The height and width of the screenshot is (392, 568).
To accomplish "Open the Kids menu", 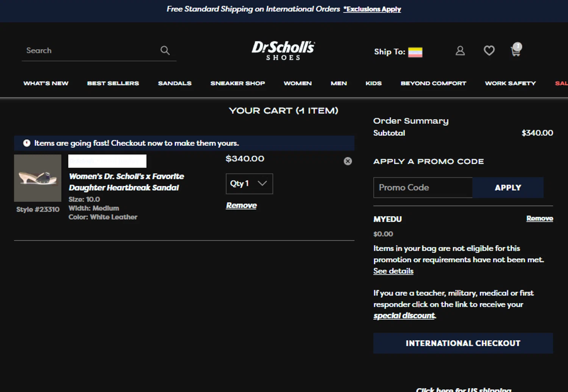I will pyautogui.click(x=373, y=83).
